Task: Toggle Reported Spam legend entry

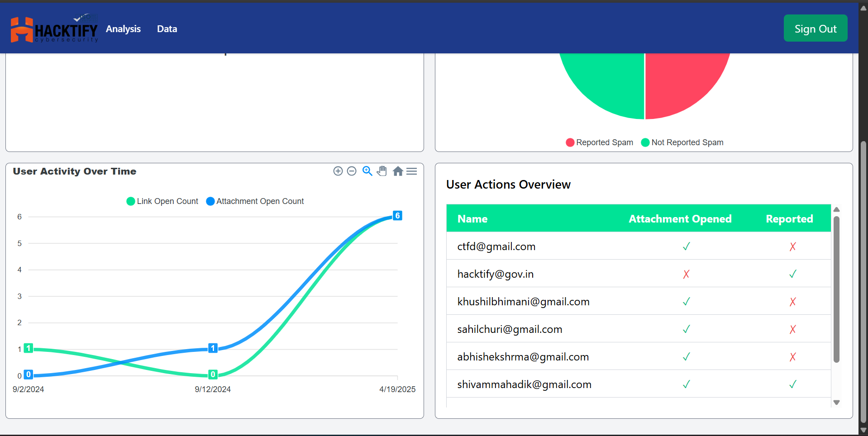Action: pyautogui.click(x=600, y=142)
